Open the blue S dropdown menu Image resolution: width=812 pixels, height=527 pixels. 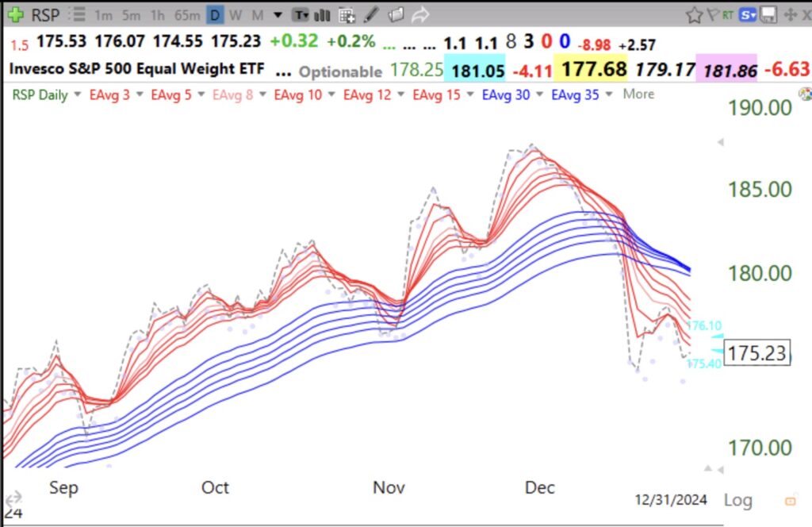pos(748,13)
